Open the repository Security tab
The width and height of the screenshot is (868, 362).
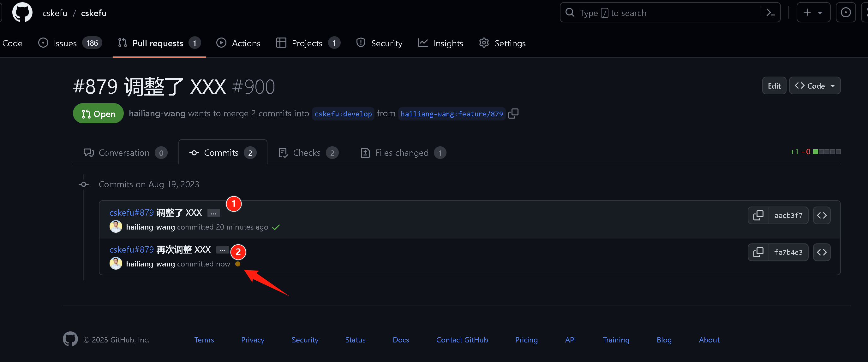(x=380, y=43)
